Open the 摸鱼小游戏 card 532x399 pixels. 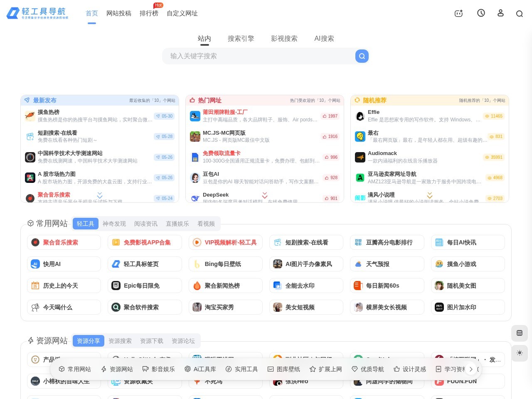(x=468, y=264)
